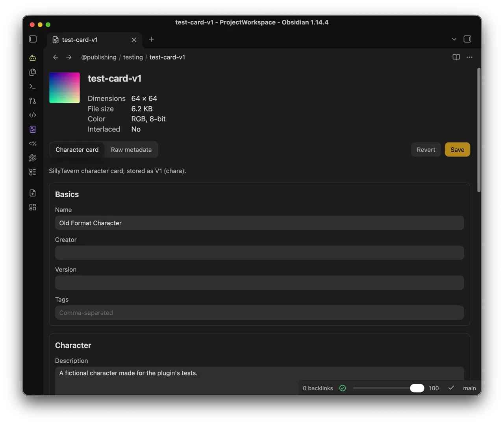The width and height of the screenshot is (504, 425).
Task: Focus the Name input field
Action: point(259,223)
